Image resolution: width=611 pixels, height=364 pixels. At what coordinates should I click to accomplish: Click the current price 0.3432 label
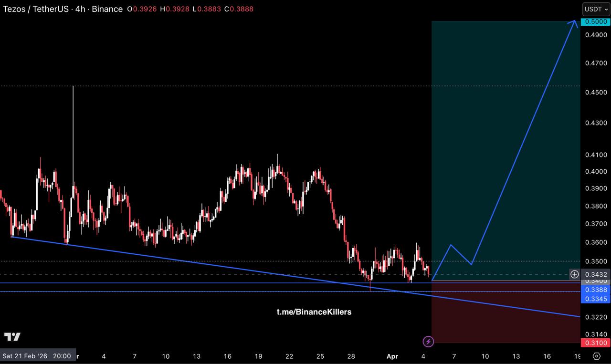[x=595, y=274]
